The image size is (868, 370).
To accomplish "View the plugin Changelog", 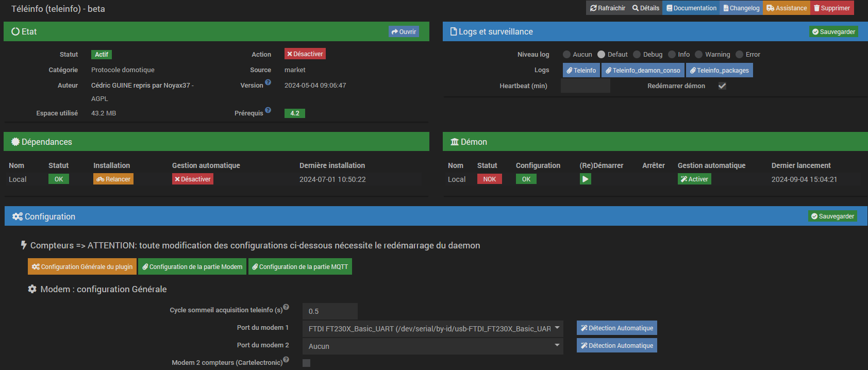I will click(741, 8).
